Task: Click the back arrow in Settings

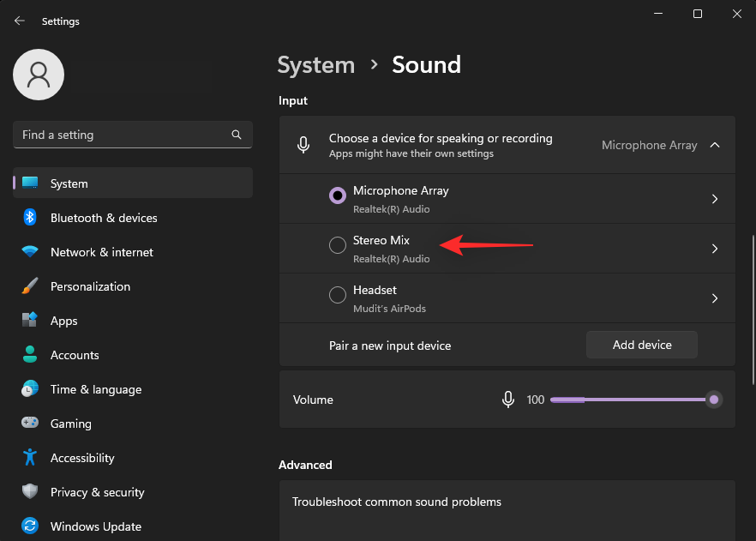Action: point(19,21)
